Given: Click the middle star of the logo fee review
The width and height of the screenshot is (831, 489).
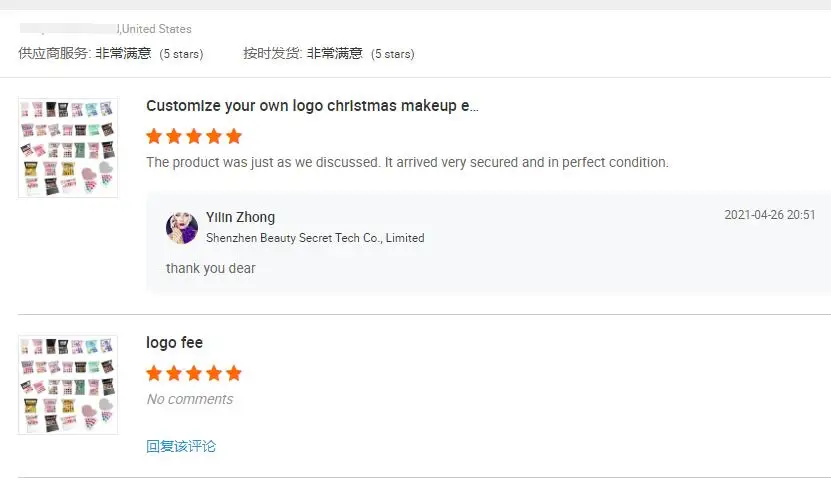Looking at the screenshot, I should [194, 373].
